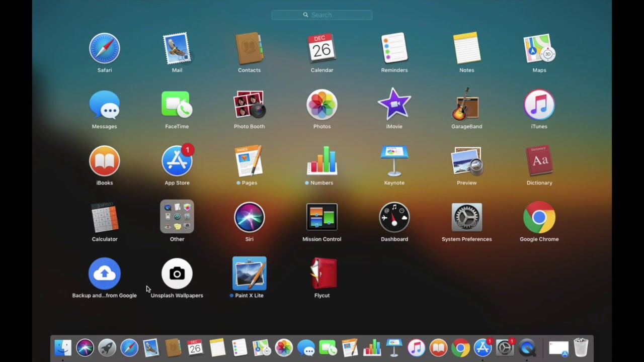
Task: Launch the Unsplash Wallpapers app
Action: [177, 274]
